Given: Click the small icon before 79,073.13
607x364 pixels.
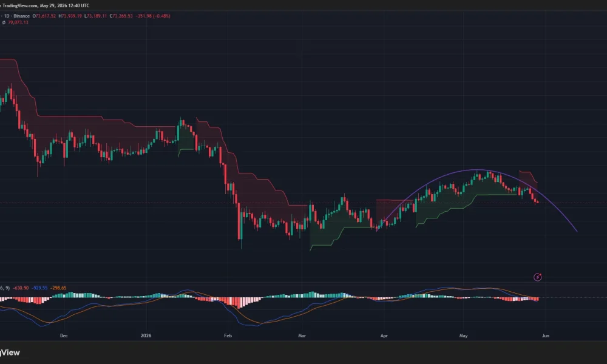Looking at the screenshot, I should click(x=4, y=22).
